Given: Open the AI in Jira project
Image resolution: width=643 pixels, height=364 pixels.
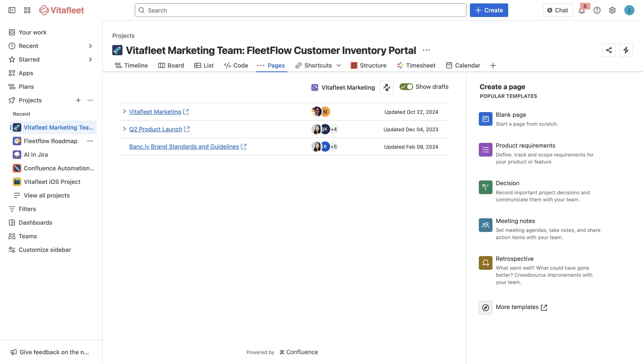Looking at the screenshot, I should [x=36, y=155].
